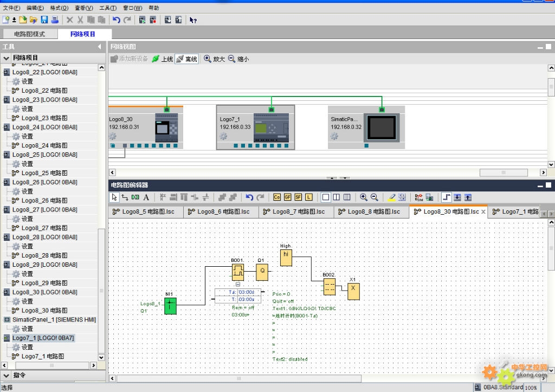Click the zoom in magnifier in circuit editor toolbar

(x=364, y=197)
